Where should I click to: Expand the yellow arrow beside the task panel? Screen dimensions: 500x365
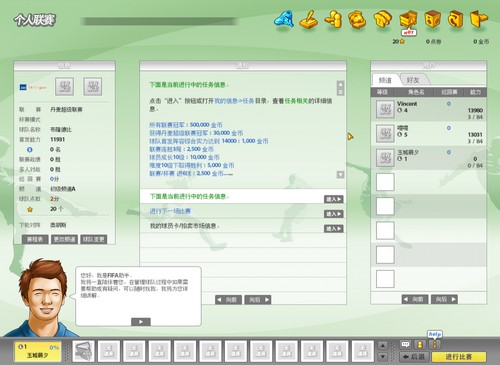pos(350,136)
